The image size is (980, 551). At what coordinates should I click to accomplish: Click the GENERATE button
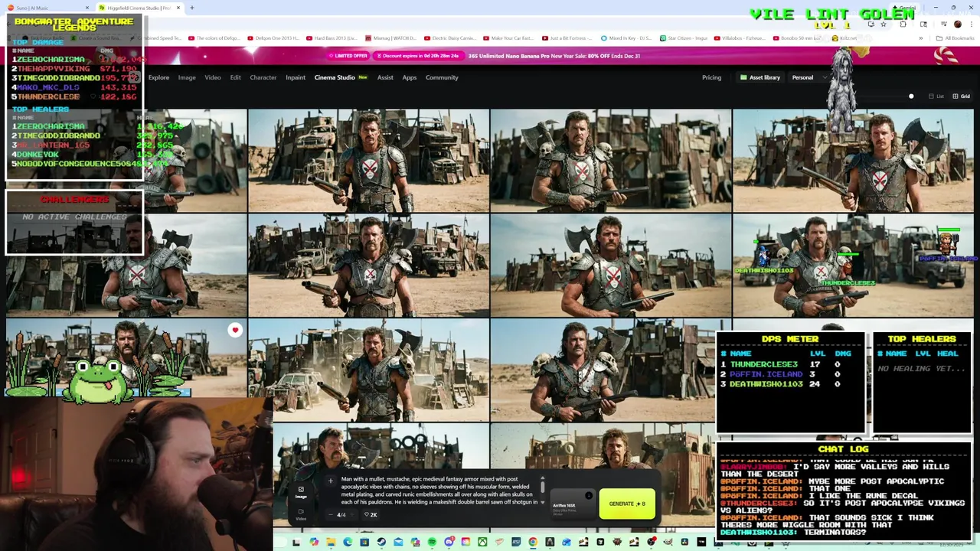click(627, 504)
